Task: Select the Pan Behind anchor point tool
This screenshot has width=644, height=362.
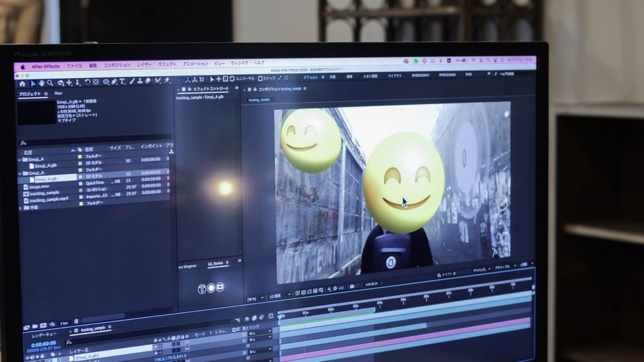Action: 96,82
